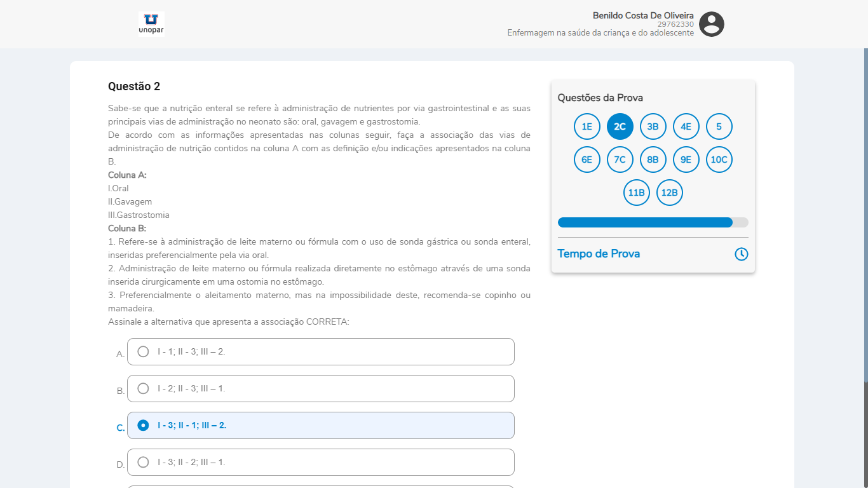The image size is (868, 488).
Task: Select radio option A: I-1; II-3; III-2
Action: [x=144, y=351]
